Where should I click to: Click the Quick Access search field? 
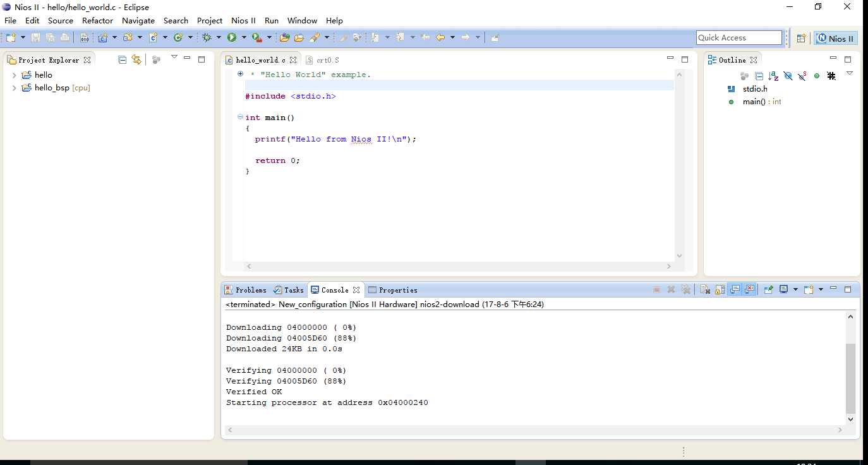[x=739, y=38]
